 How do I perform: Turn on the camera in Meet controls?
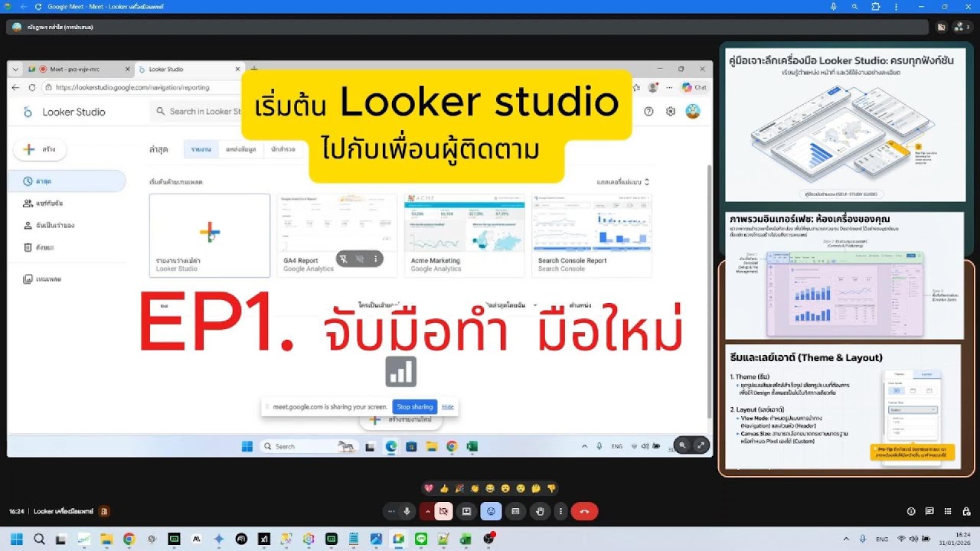(x=443, y=511)
